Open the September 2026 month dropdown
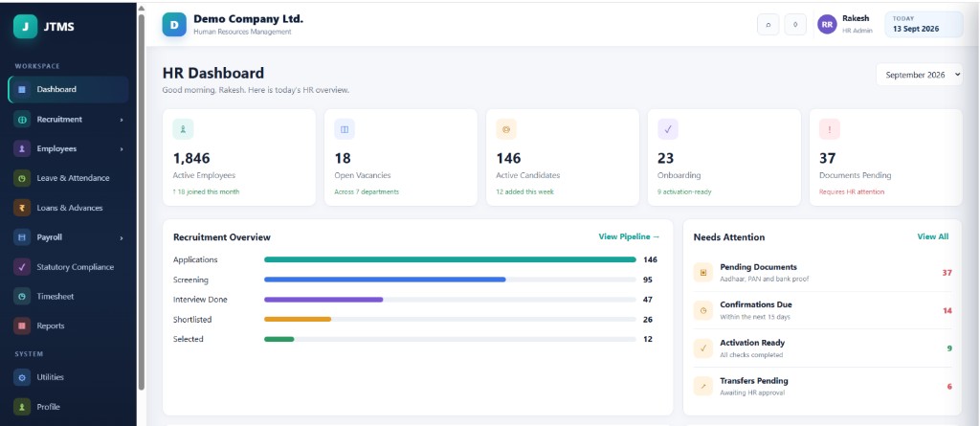 [919, 75]
